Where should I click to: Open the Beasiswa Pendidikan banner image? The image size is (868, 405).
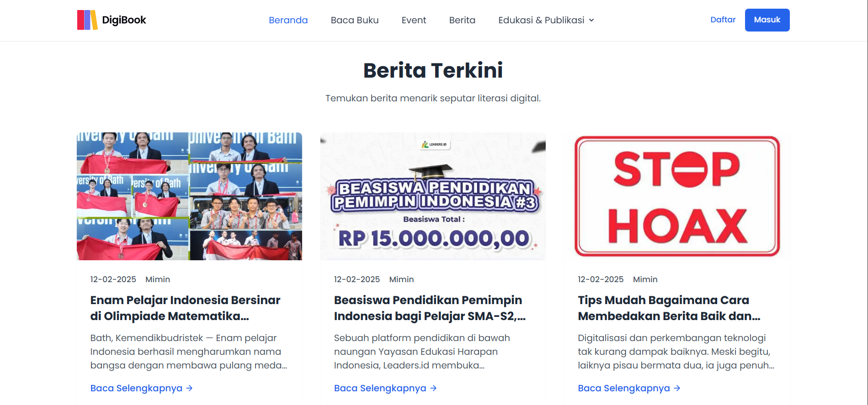click(x=433, y=196)
